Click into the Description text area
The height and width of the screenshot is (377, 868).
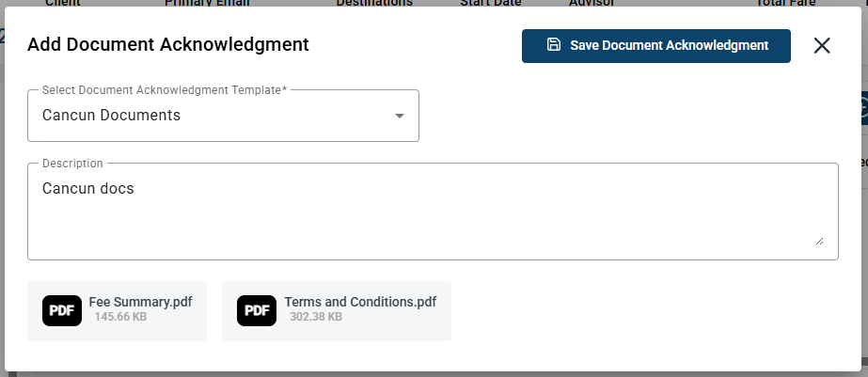point(433,212)
